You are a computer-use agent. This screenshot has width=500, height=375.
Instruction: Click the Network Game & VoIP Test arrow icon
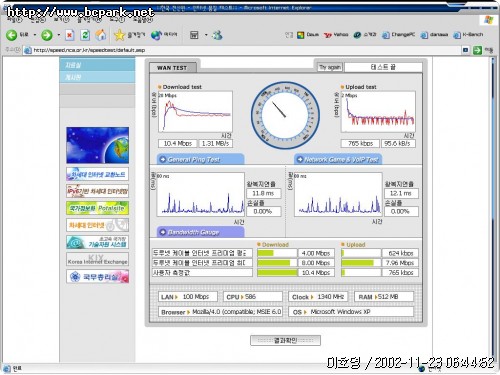[x=300, y=160]
